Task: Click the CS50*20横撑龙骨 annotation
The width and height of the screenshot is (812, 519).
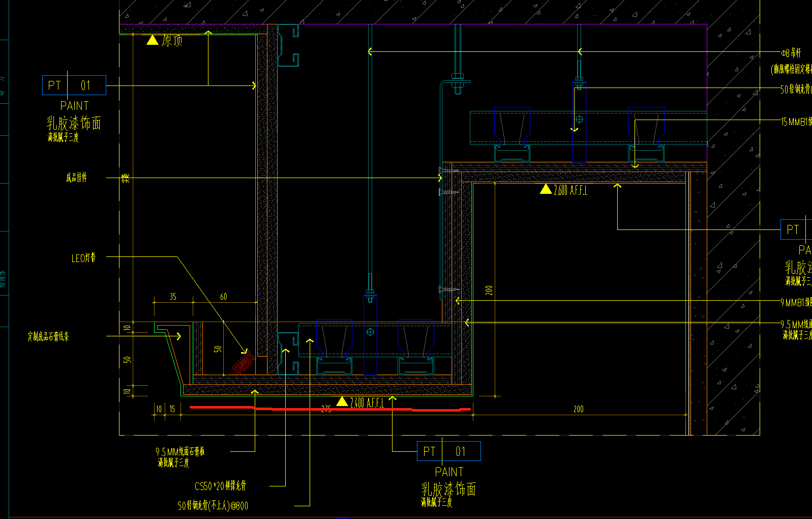Action: [220, 486]
